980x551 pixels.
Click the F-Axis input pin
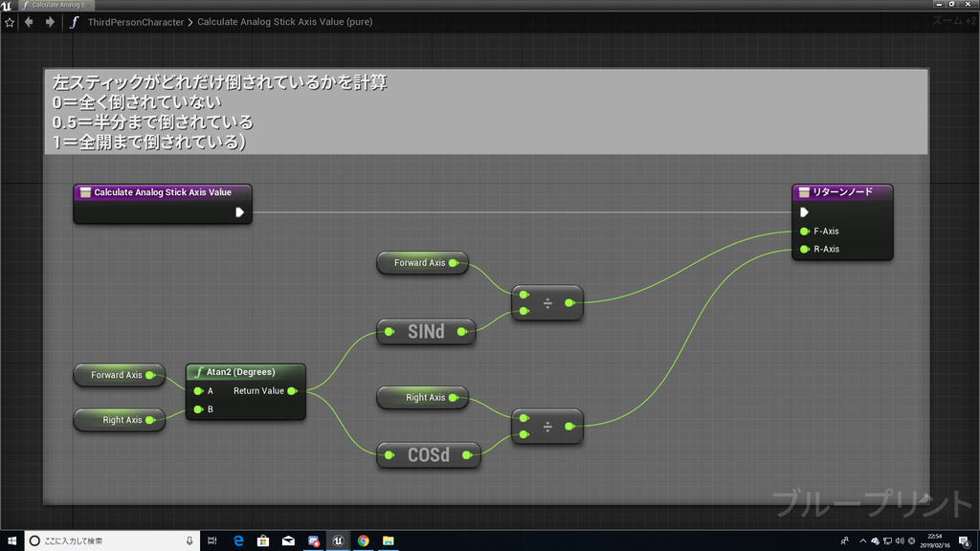[804, 231]
